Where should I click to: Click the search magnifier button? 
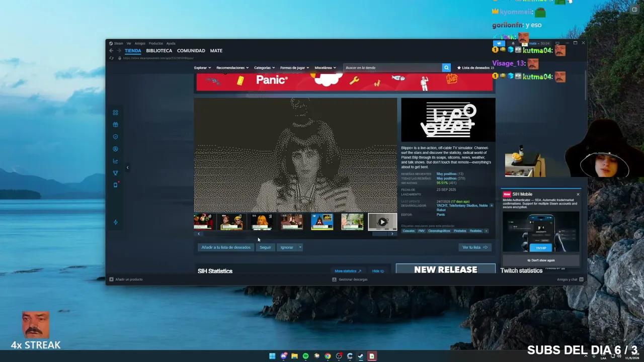pyautogui.click(x=446, y=67)
